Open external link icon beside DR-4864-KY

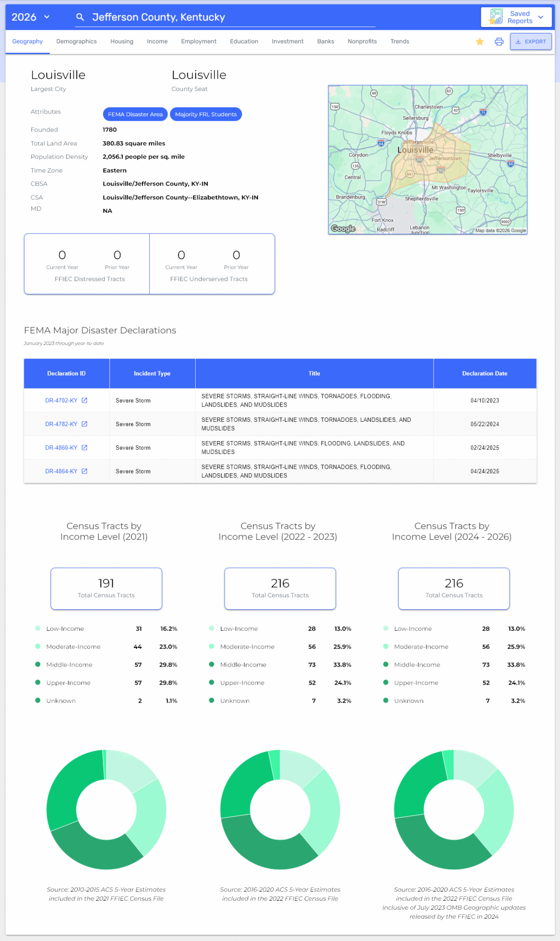coord(85,471)
